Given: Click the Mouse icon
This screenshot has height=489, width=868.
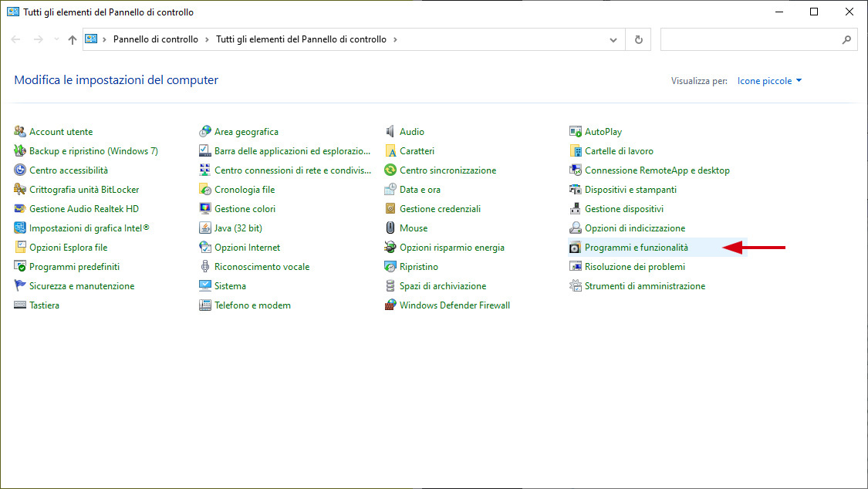Looking at the screenshot, I should coord(390,228).
